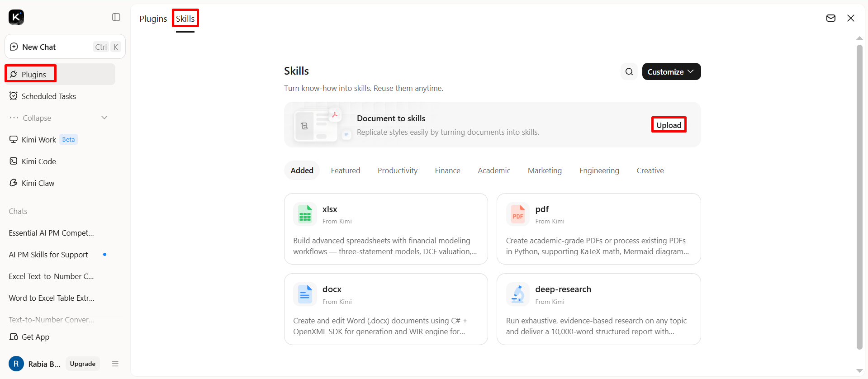The image size is (868, 379).
Task: Click the Kimi Code terminal icon
Action: pos(14,161)
